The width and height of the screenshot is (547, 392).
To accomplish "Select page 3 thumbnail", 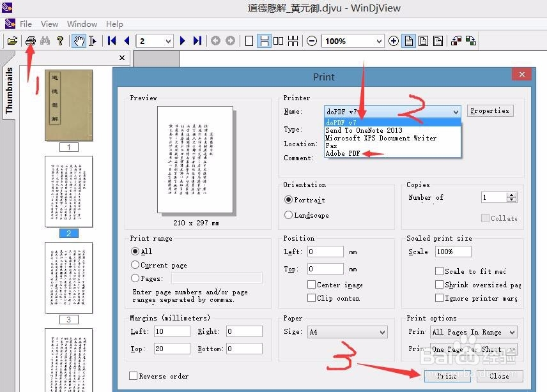I will (x=69, y=278).
